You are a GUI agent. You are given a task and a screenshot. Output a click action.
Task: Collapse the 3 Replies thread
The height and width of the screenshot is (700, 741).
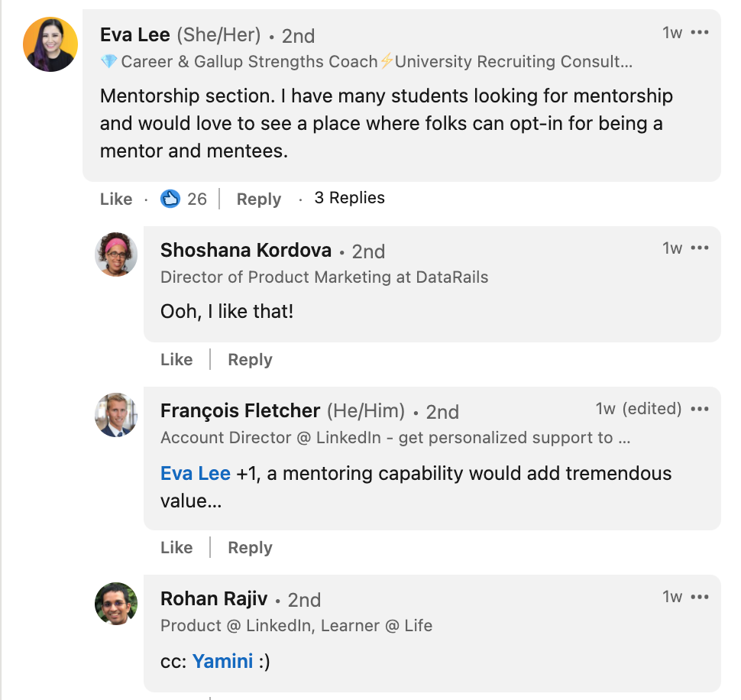[x=349, y=198]
